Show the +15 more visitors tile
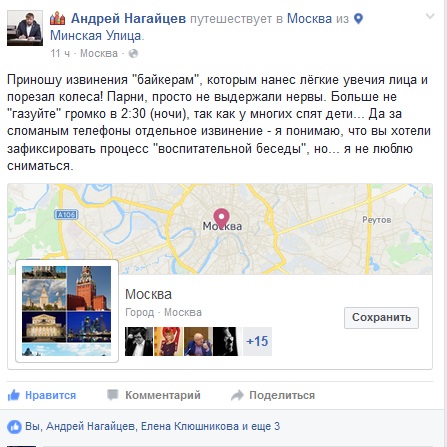 (257, 341)
